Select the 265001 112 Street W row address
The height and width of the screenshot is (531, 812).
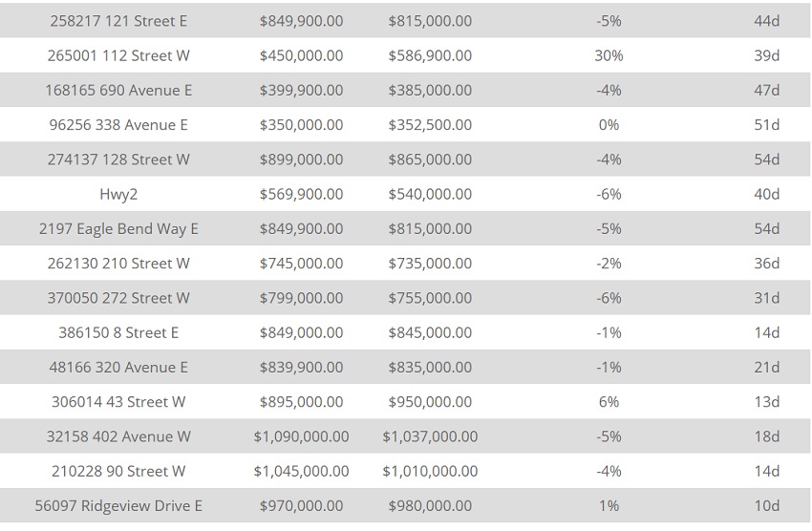tap(118, 55)
